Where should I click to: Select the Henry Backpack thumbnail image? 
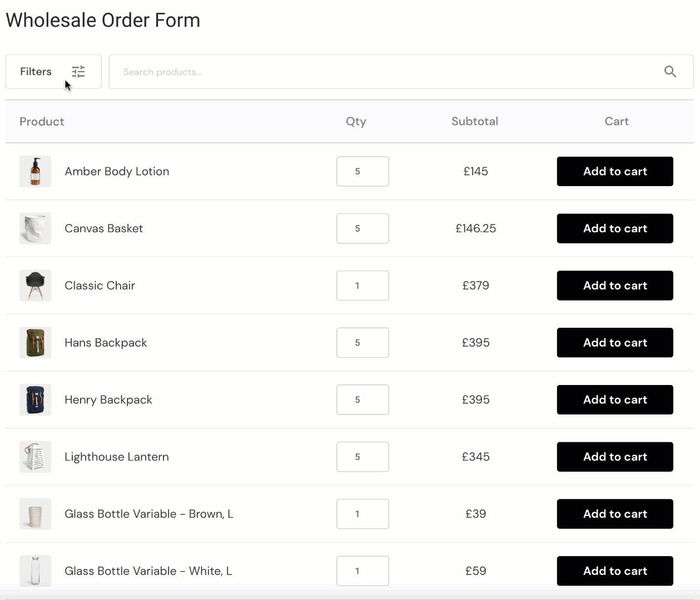tap(35, 399)
